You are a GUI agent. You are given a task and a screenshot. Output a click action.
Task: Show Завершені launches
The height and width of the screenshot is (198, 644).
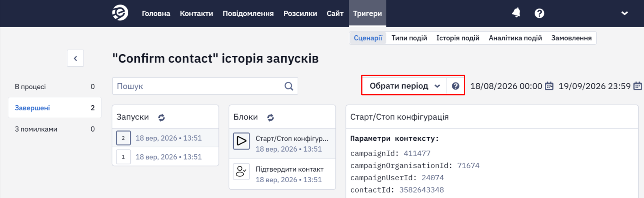(x=55, y=108)
